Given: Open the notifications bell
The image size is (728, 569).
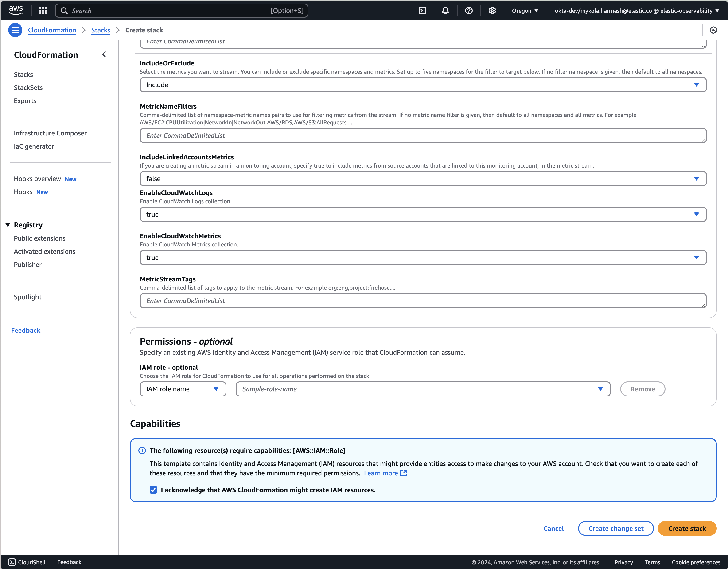Looking at the screenshot, I should coord(445,11).
